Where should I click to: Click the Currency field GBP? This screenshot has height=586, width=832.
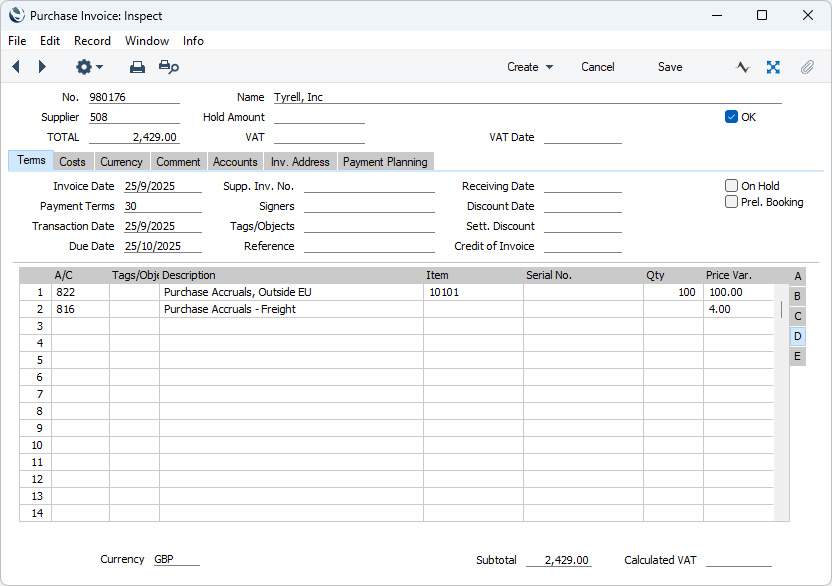[177, 559]
